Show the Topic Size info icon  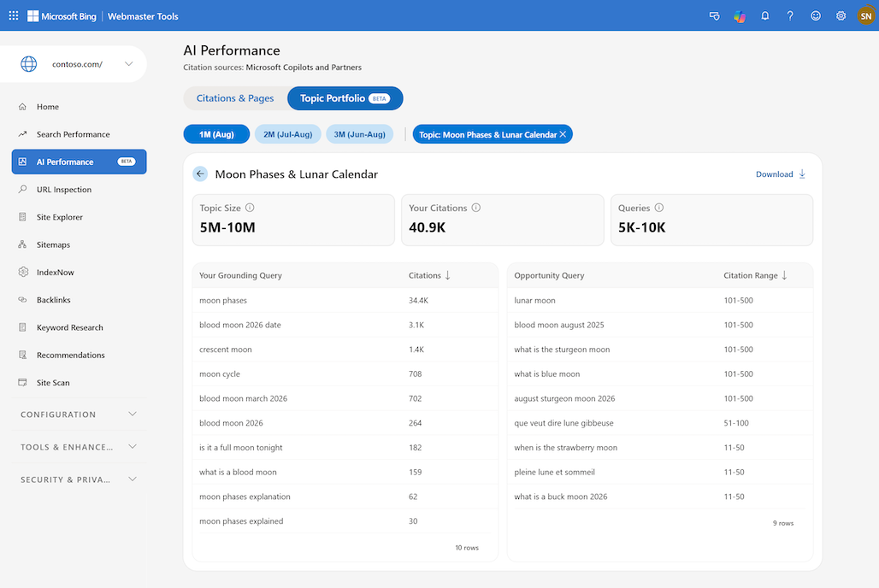pos(250,208)
